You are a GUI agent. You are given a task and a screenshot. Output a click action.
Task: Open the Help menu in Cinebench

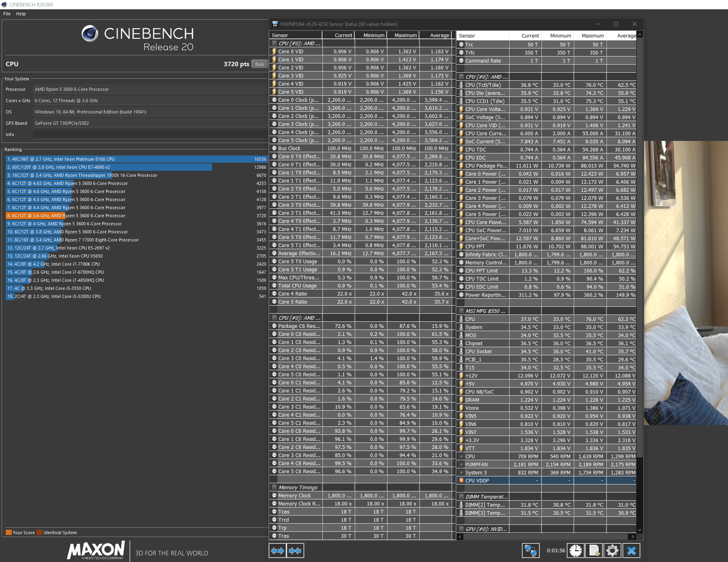[21, 14]
